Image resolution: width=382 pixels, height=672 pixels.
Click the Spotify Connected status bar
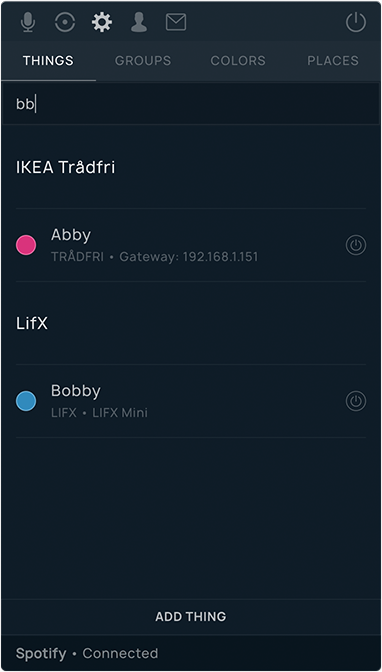coord(191,653)
